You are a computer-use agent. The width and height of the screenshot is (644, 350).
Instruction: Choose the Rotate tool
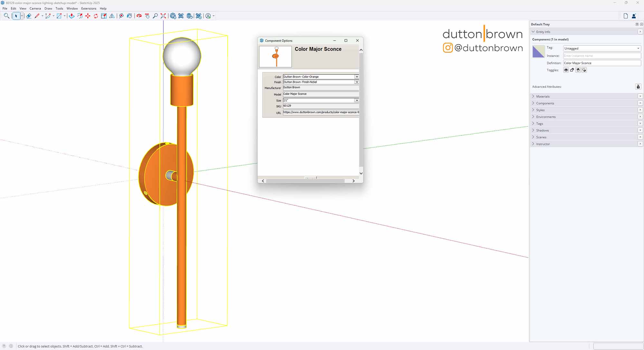coord(96,16)
